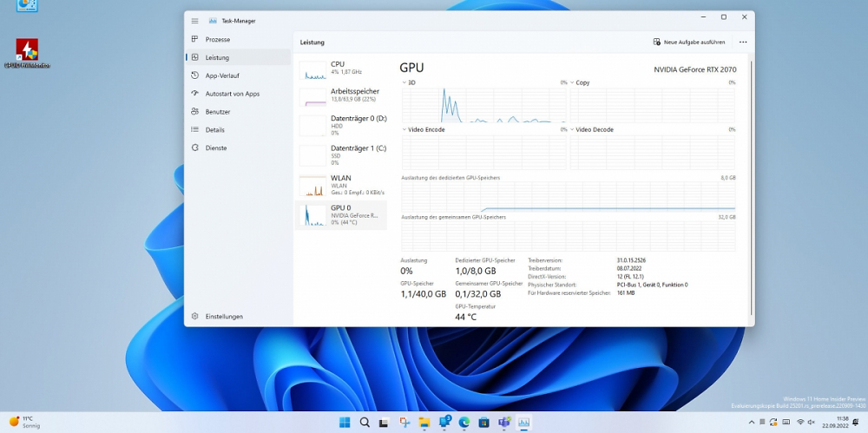
Task: Open the Windows Start menu
Action: coord(345,423)
